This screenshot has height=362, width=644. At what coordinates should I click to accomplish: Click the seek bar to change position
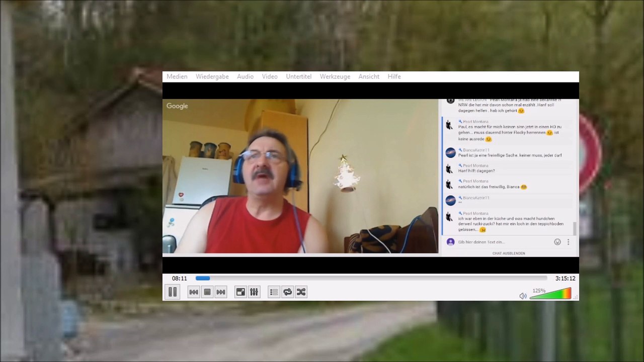pyautogui.click(x=371, y=278)
